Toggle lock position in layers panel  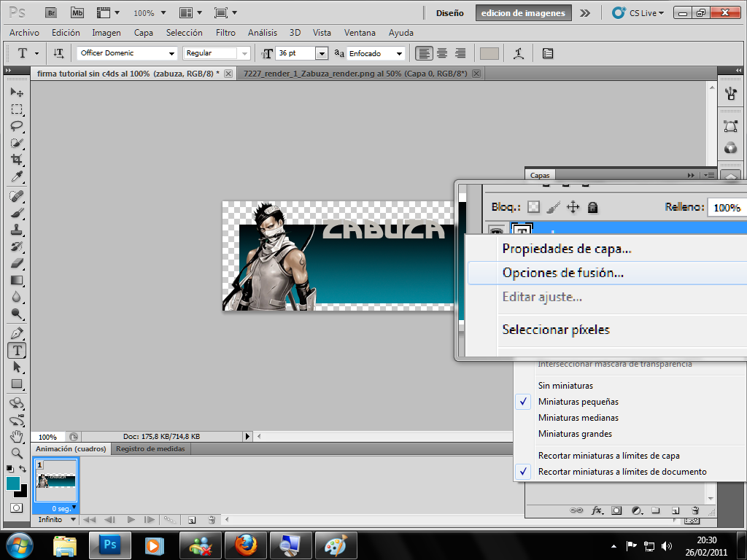[573, 207]
